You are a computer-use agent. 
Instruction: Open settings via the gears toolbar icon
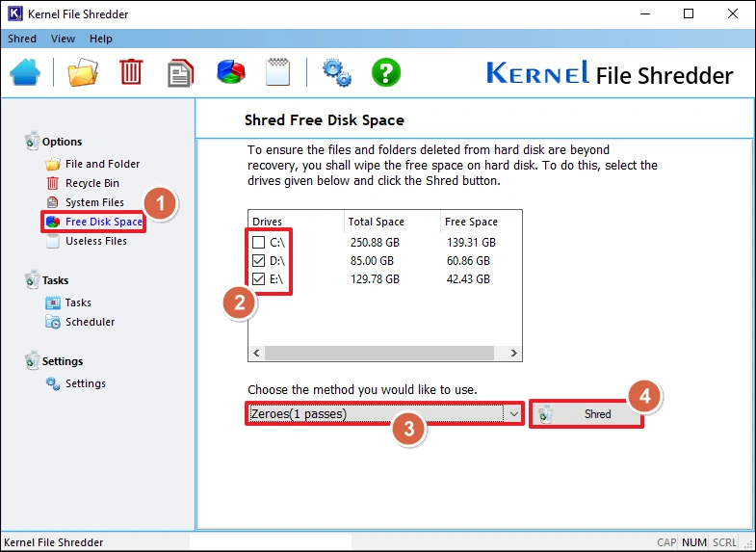tap(336, 73)
